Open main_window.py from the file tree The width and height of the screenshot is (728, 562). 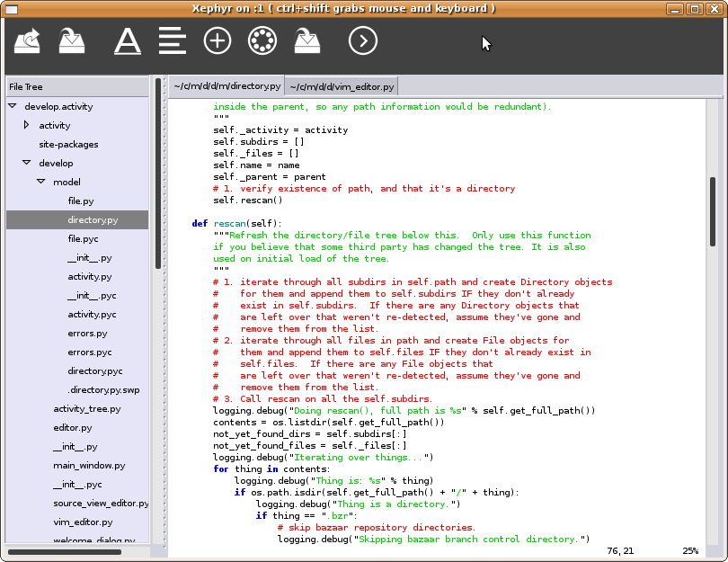coord(89,466)
